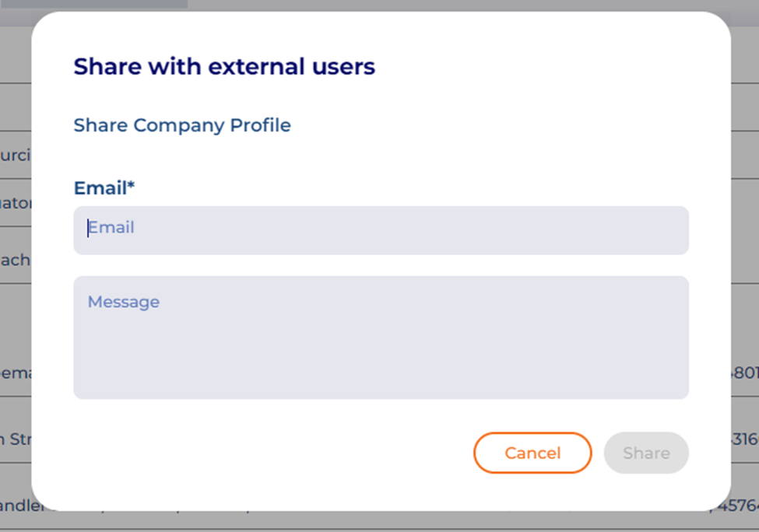This screenshot has height=532, width=759.
Task: Select the background row starting 'ema'
Action: pyautogui.click(x=16, y=373)
